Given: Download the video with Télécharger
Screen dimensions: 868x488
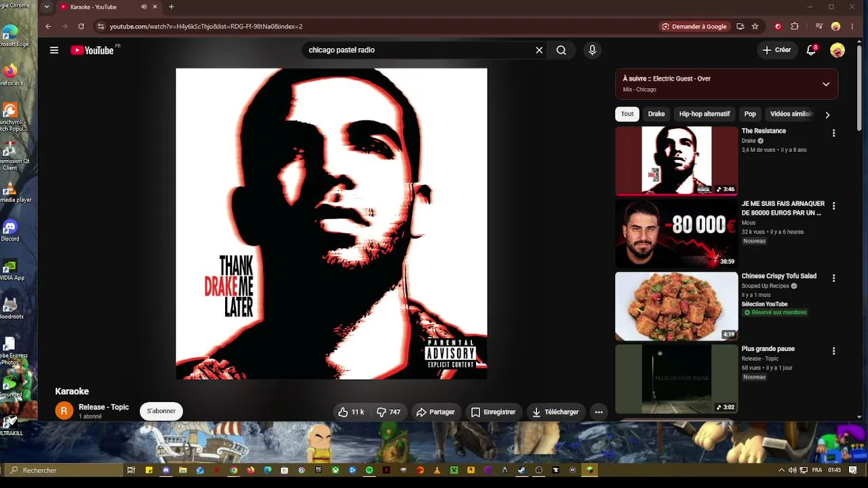Looking at the screenshot, I should coord(555,412).
